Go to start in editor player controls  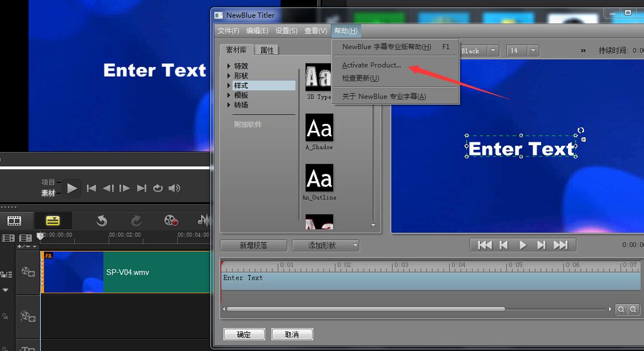point(91,188)
